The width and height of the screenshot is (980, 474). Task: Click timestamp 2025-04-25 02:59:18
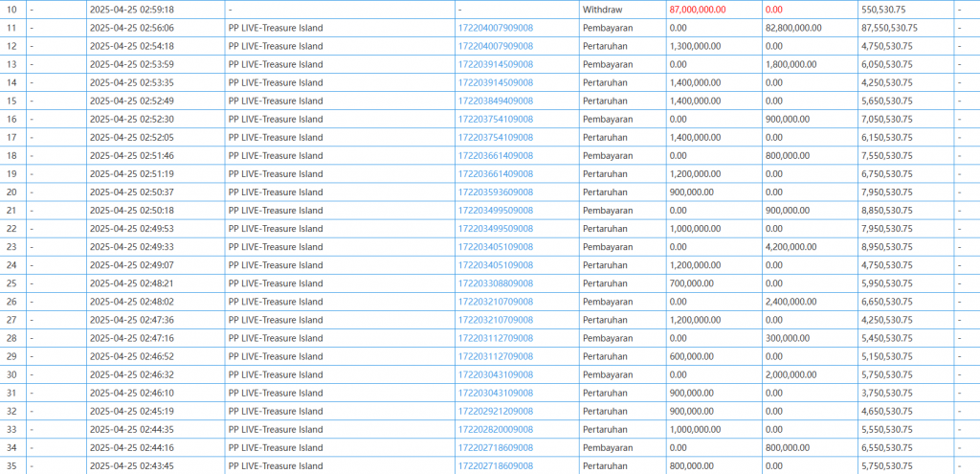click(132, 10)
